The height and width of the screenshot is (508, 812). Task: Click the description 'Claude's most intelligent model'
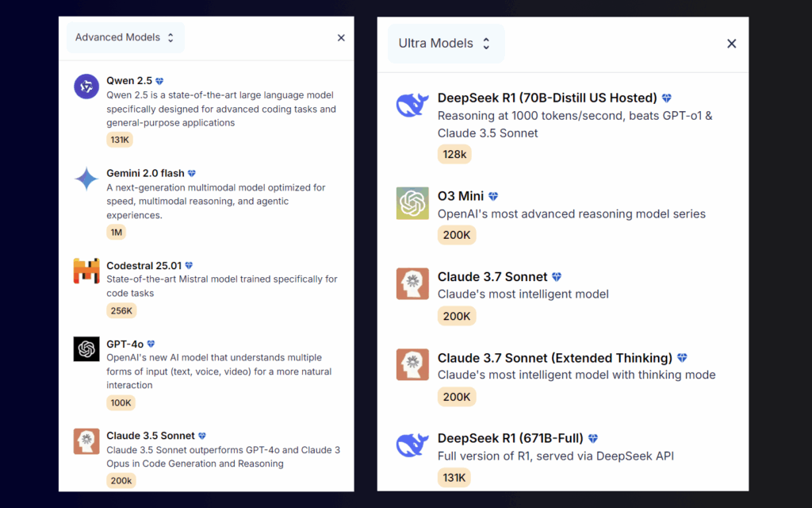point(523,294)
